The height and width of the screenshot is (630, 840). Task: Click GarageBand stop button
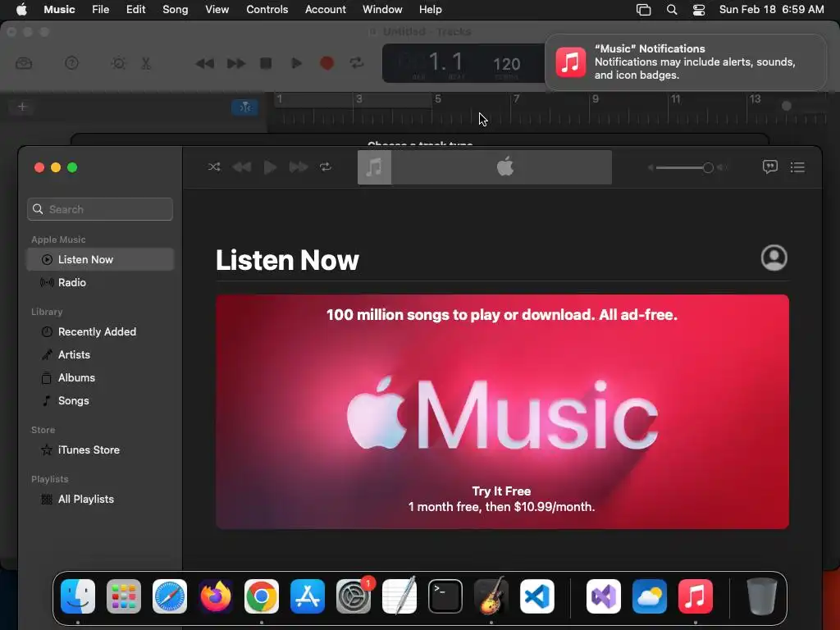[266, 63]
